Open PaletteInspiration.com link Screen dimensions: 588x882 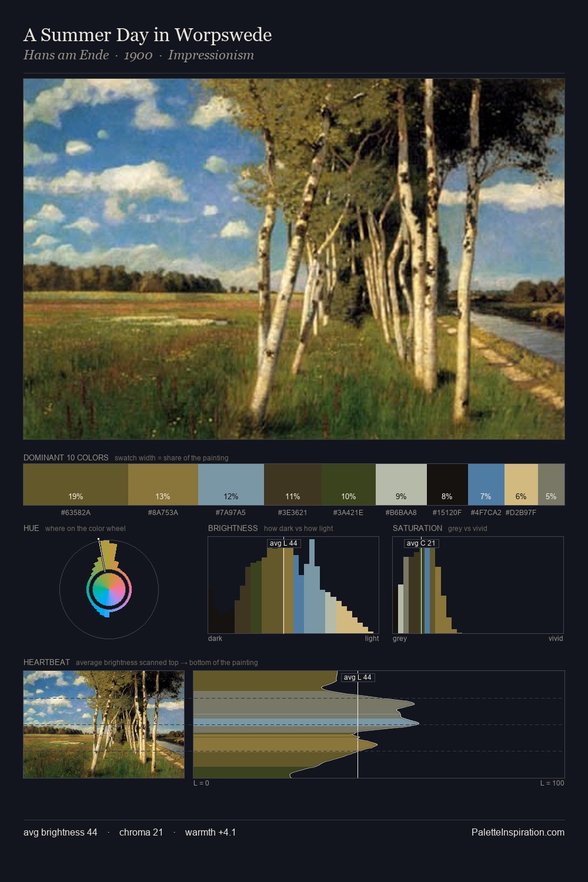pyautogui.click(x=518, y=832)
